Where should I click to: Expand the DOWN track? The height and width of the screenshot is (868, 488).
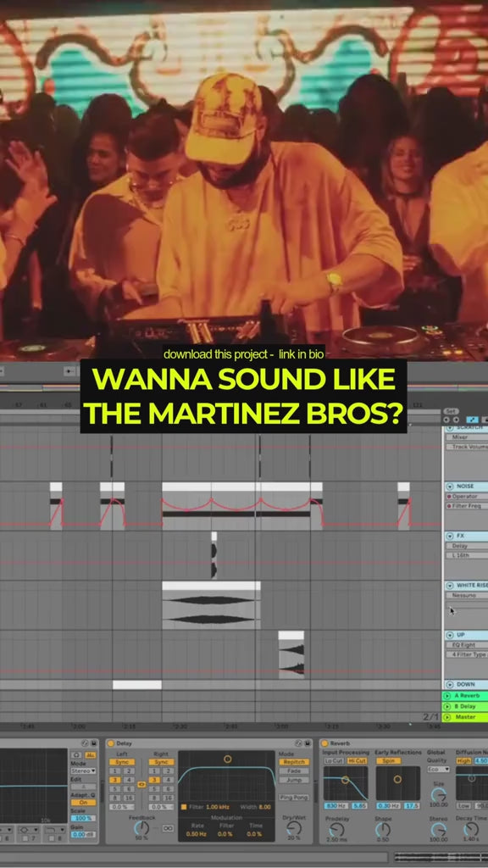(450, 684)
